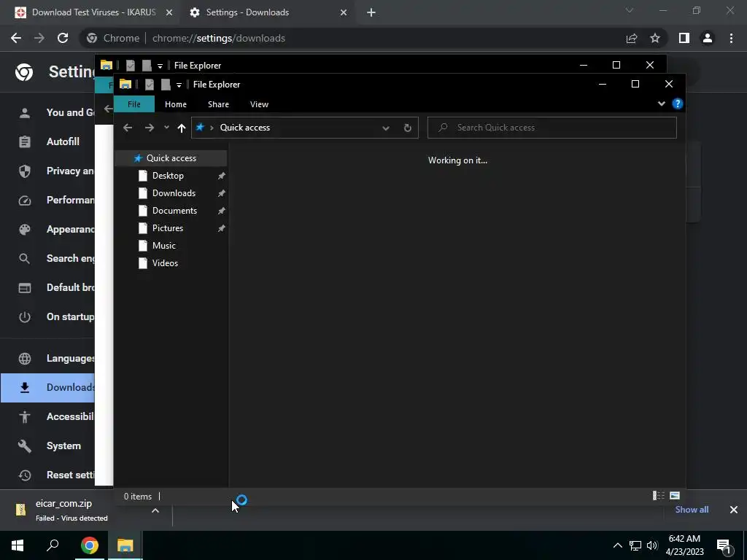Switch to details view layout
This screenshot has width=747, height=560.
pyautogui.click(x=659, y=496)
